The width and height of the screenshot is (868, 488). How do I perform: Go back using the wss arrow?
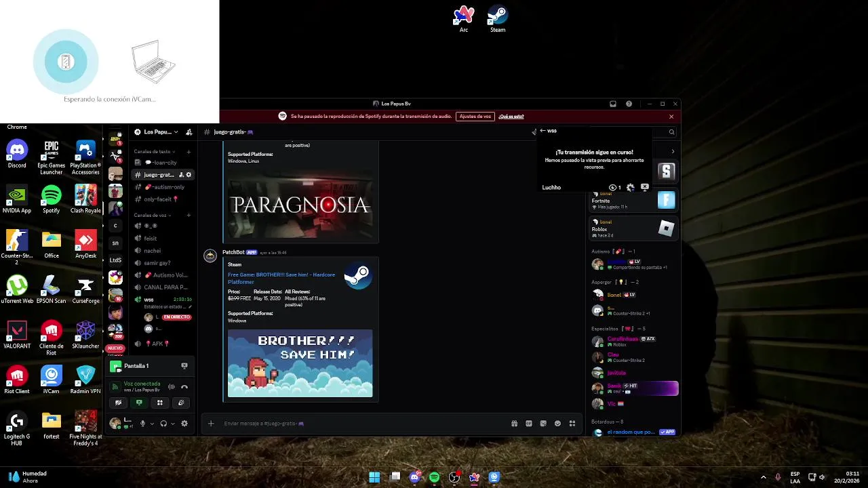(x=542, y=131)
